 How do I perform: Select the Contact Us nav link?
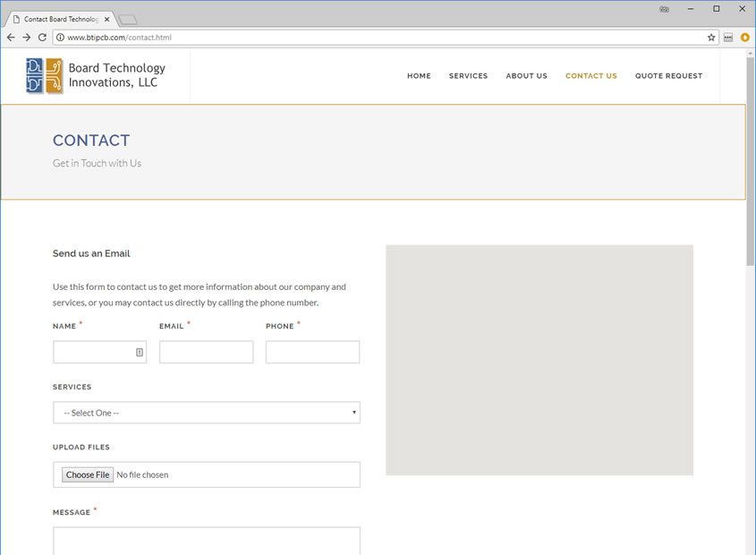590,76
